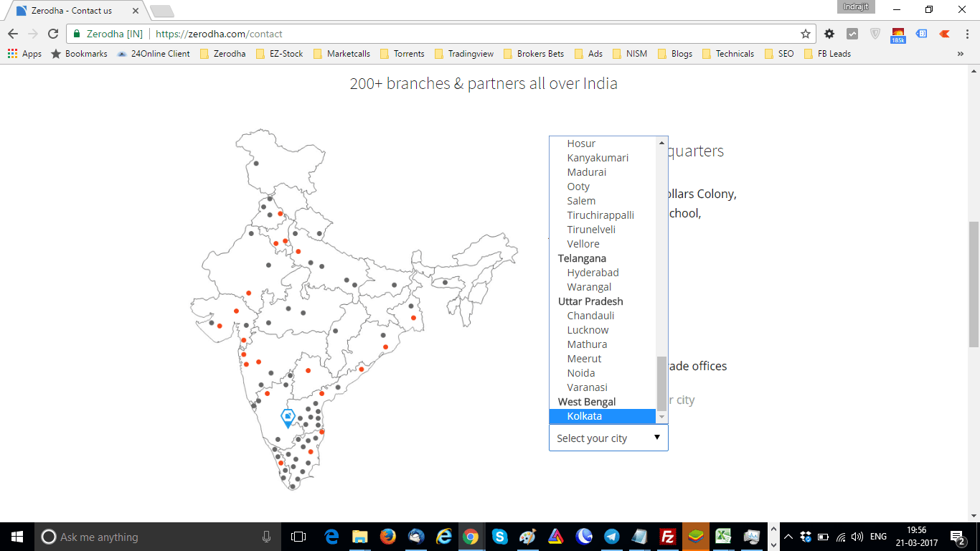980x551 pixels.
Task: Click the orange arrow extension icon
Action: pos(945,34)
